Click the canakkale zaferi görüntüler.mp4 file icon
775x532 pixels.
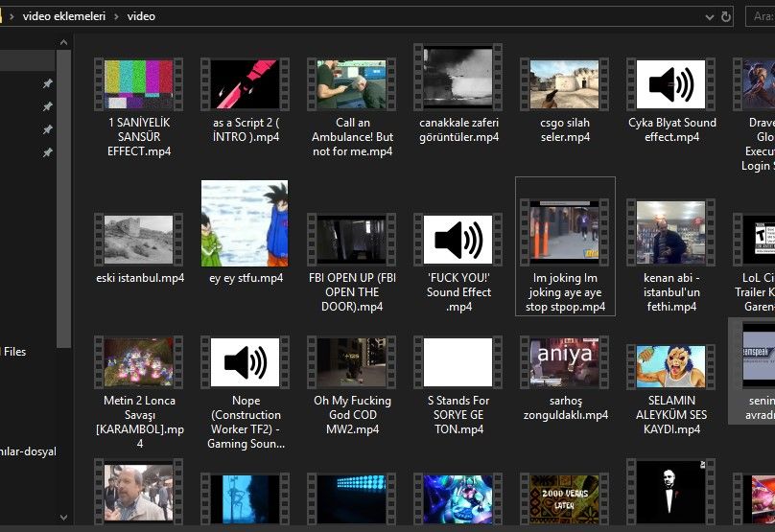pyautogui.click(x=458, y=77)
